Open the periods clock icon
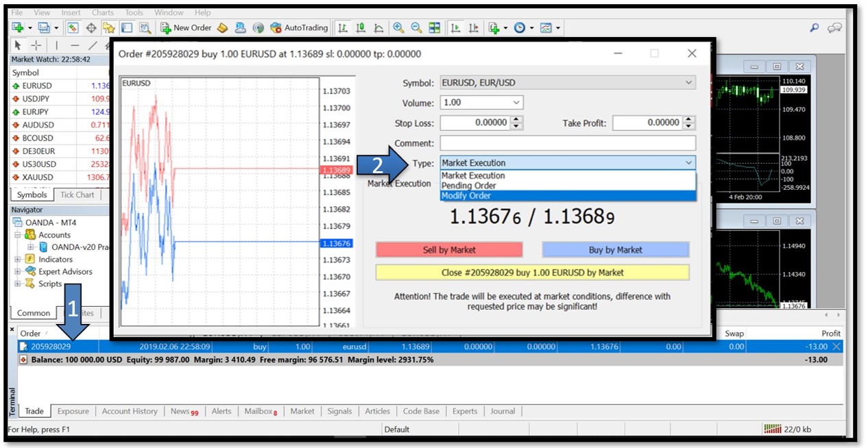 (x=520, y=28)
